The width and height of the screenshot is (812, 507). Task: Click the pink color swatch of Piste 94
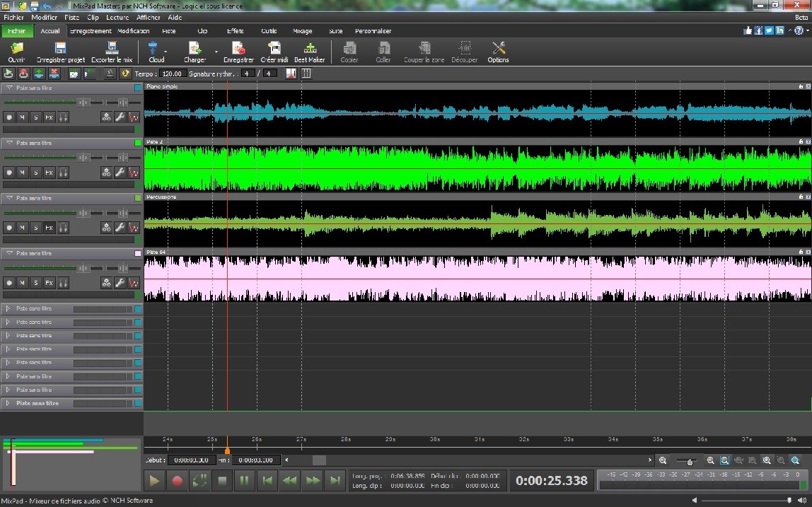[138, 253]
